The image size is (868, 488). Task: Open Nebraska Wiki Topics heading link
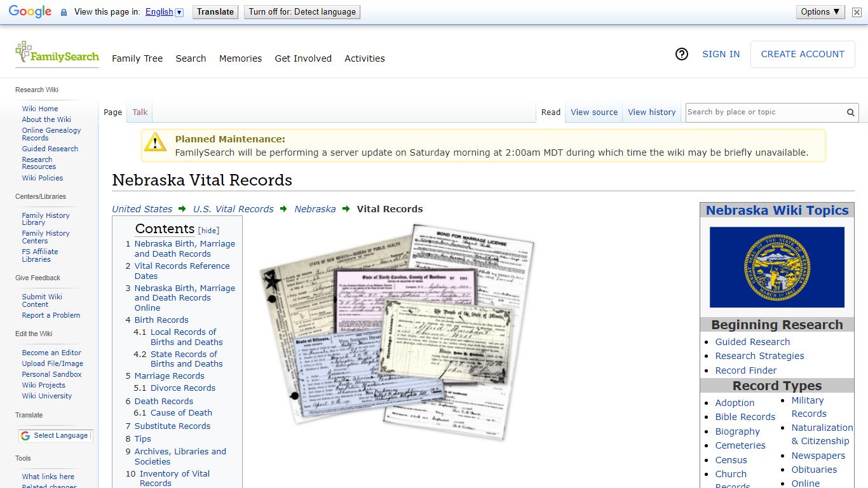point(777,210)
